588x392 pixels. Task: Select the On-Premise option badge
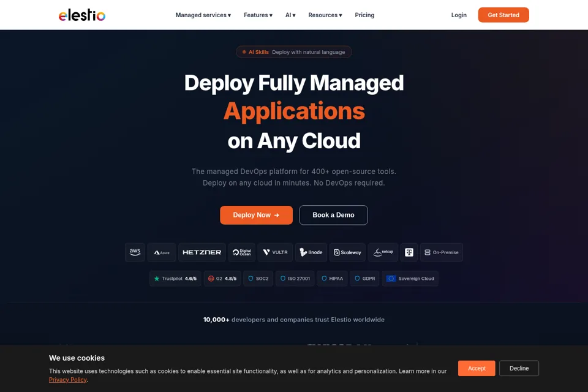point(442,252)
